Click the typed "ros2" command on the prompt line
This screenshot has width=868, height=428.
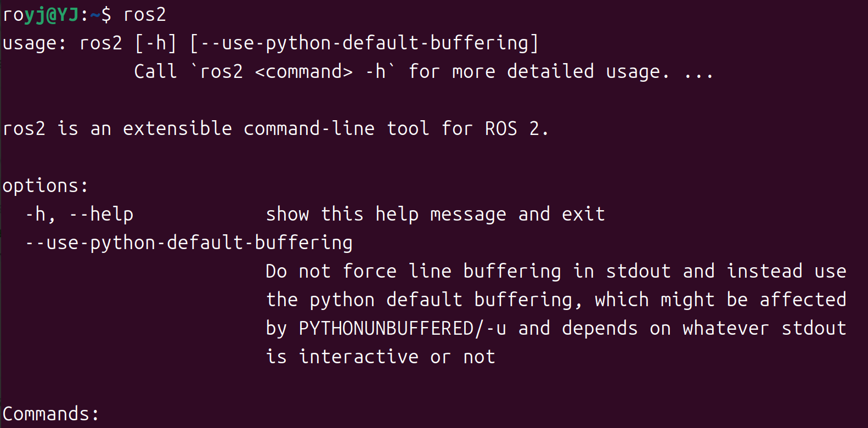click(x=145, y=15)
